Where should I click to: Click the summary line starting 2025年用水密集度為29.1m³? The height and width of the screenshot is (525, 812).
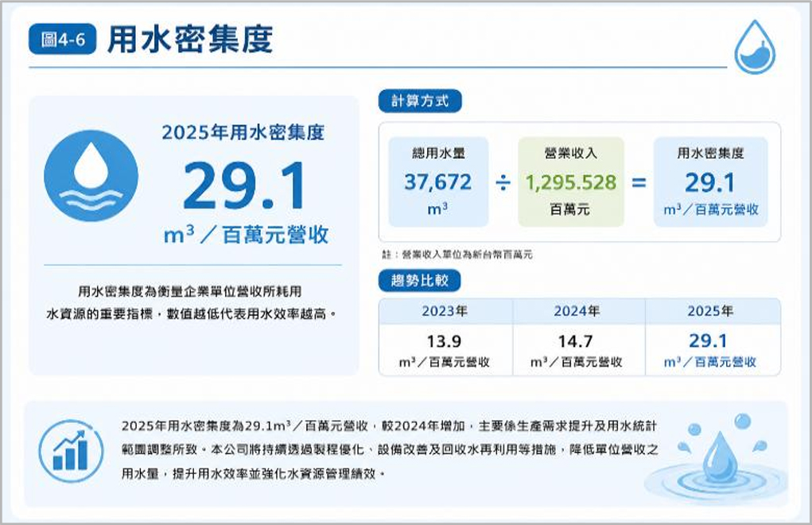tap(389, 426)
